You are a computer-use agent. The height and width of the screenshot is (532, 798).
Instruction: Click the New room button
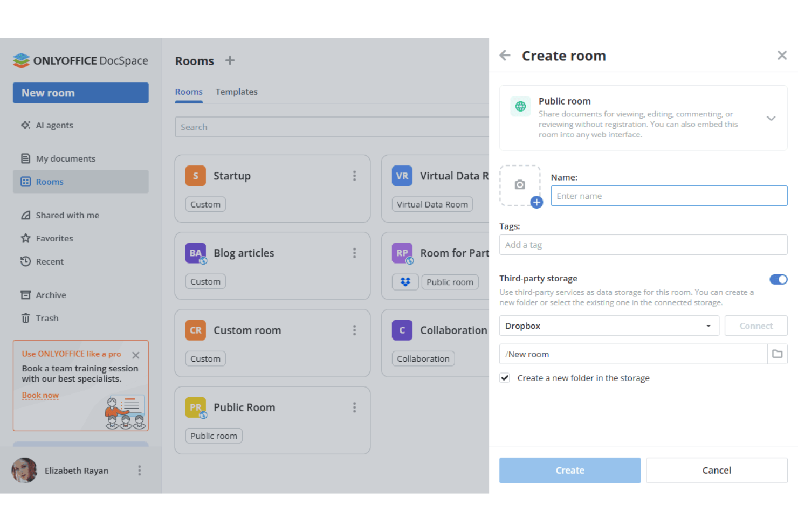pyautogui.click(x=80, y=93)
